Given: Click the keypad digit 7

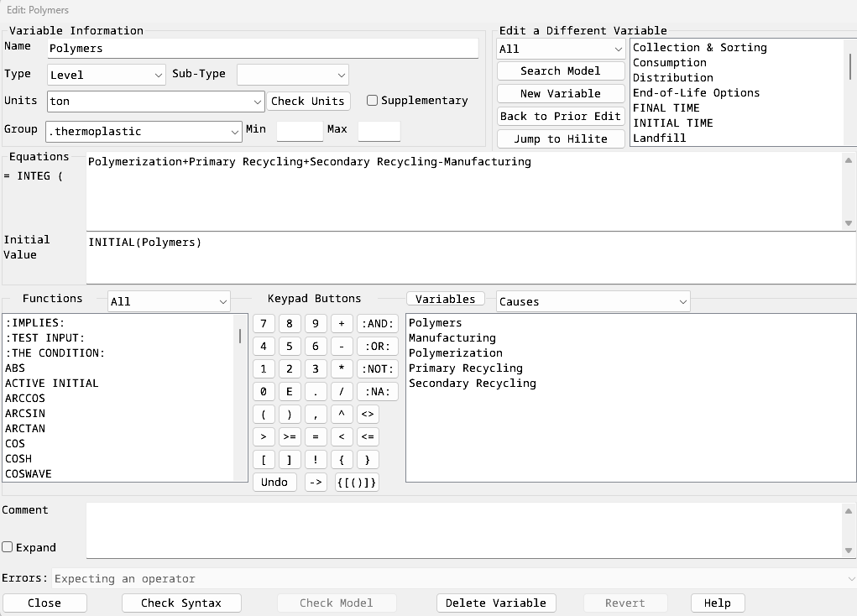Looking at the screenshot, I should 264,324.
